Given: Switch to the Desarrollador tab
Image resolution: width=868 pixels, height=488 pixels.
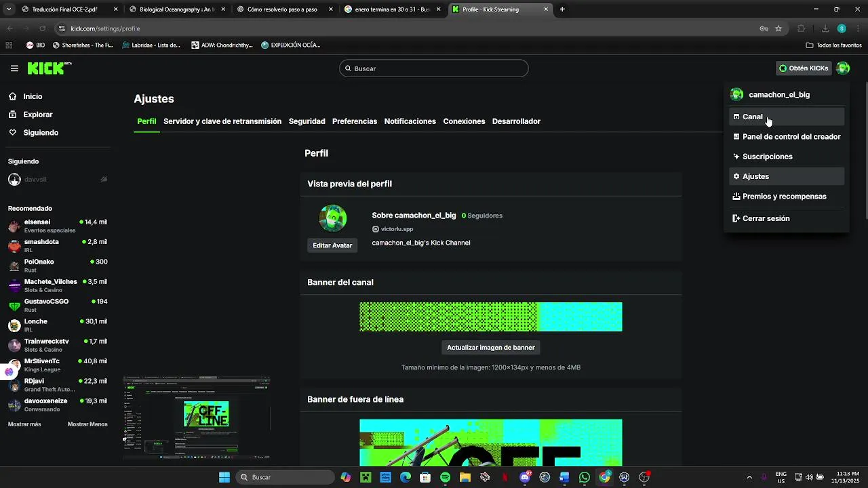Looking at the screenshot, I should tap(516, 121).
